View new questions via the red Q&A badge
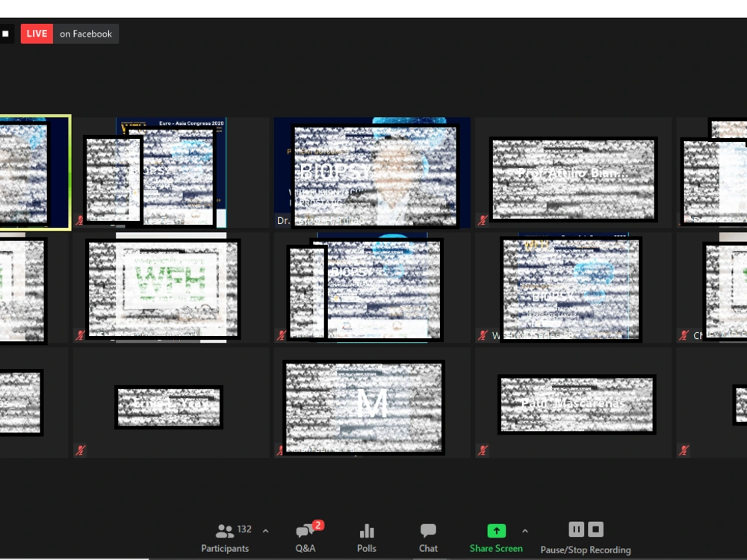Image resolution: width=747 pixels, height=560 pixels. click(x=318, y=525)
